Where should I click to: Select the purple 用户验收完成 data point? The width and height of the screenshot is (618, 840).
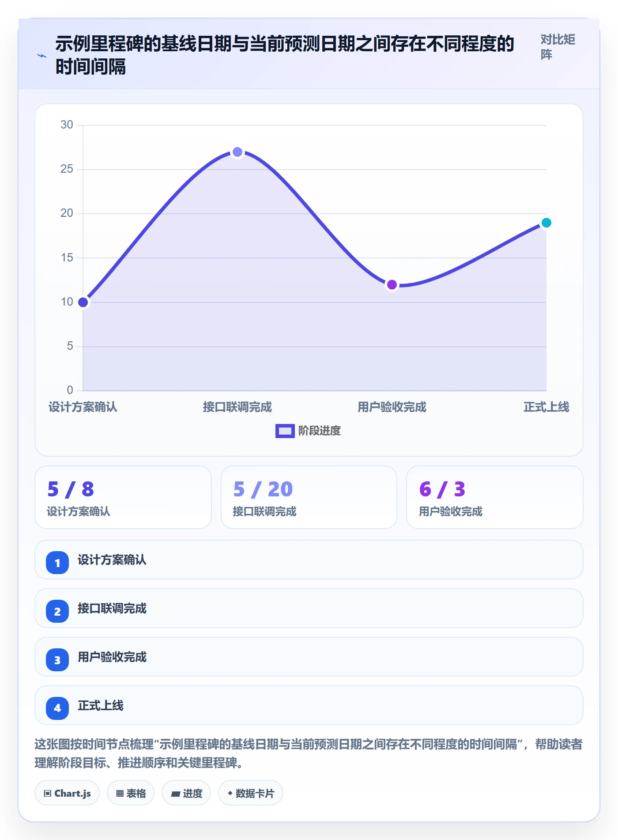[392, 284]
